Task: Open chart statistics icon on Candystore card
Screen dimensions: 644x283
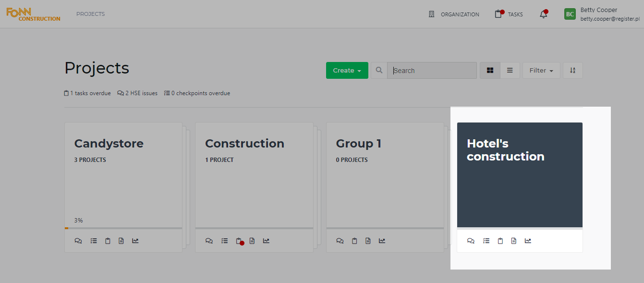Action: coord(135,241)
